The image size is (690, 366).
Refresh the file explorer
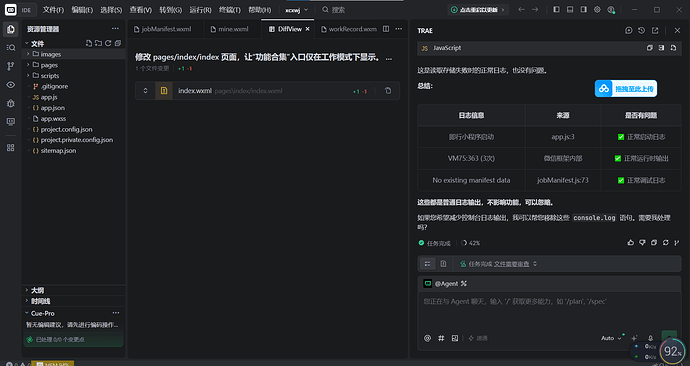pos(108,43)
